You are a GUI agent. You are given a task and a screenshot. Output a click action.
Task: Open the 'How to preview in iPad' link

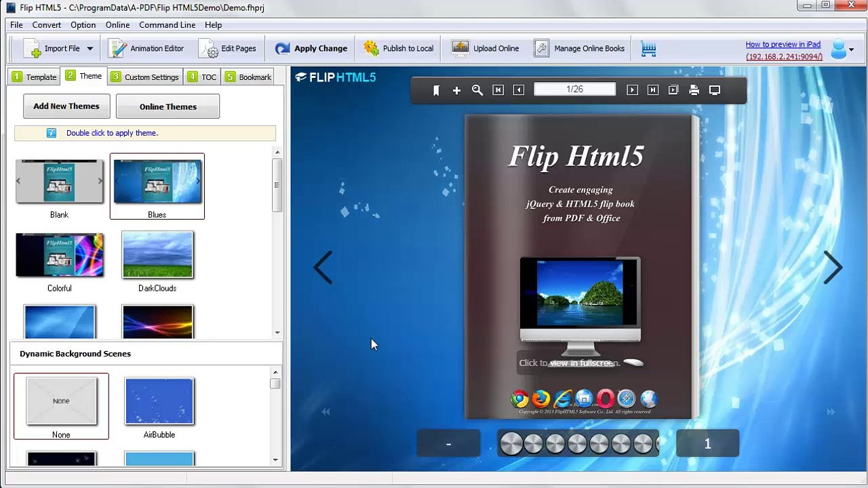tap(783, 45)
